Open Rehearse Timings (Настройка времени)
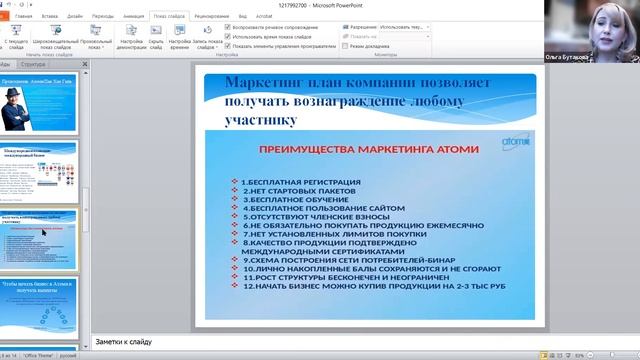 click(180, 37)
